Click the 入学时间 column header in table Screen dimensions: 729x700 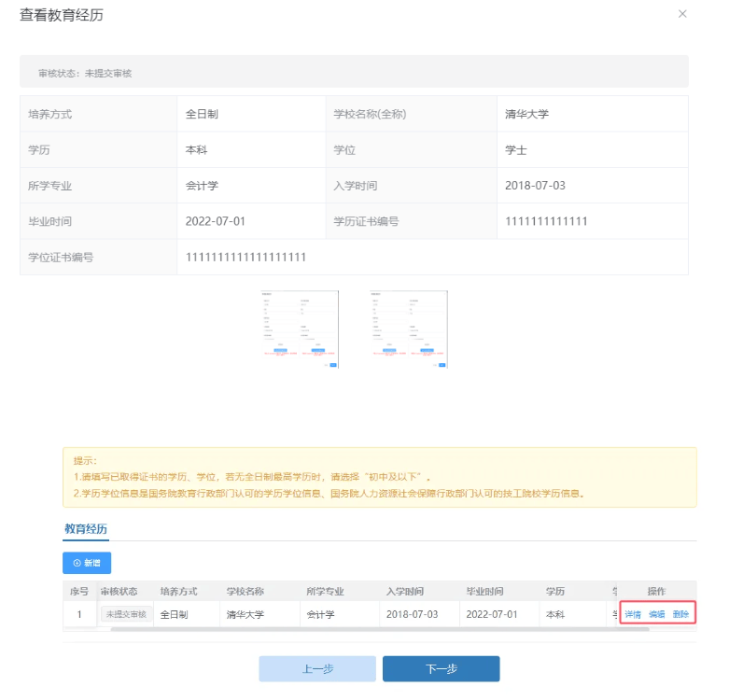tap(405, 592)
